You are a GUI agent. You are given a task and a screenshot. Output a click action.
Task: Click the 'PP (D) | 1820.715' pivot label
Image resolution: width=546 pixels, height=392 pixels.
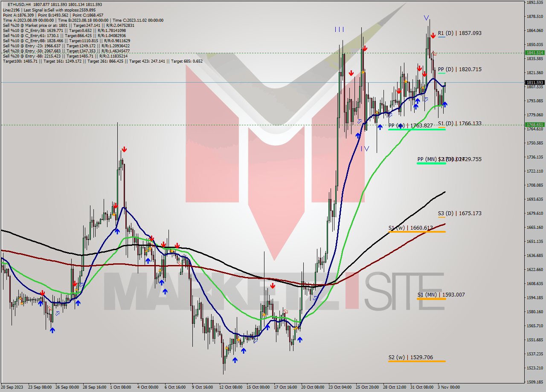(x=459, y=69)
